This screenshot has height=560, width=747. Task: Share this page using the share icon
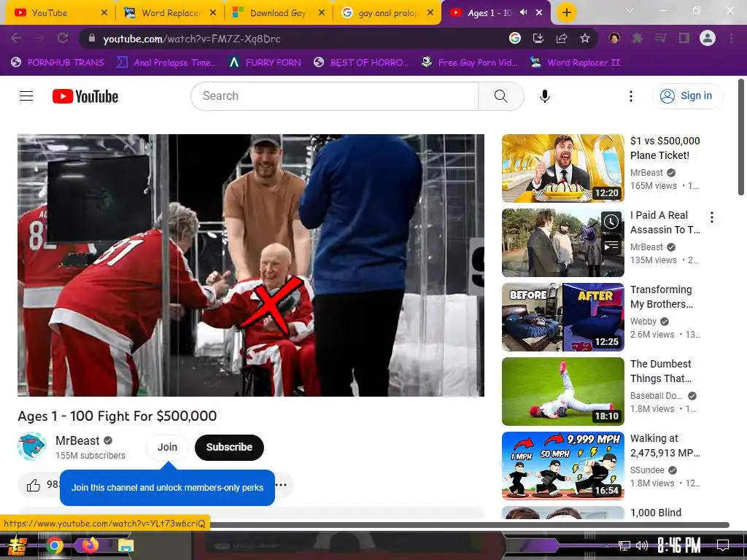pyautogui.click(x=562, y=38)
